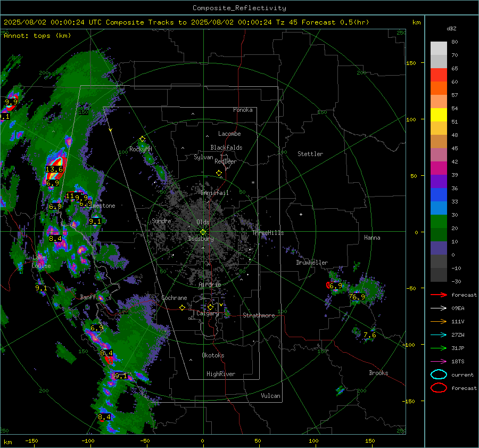Click the Lacombe town label
The image size is (479, 448).
pyautogui.click(x=229, y=134)
